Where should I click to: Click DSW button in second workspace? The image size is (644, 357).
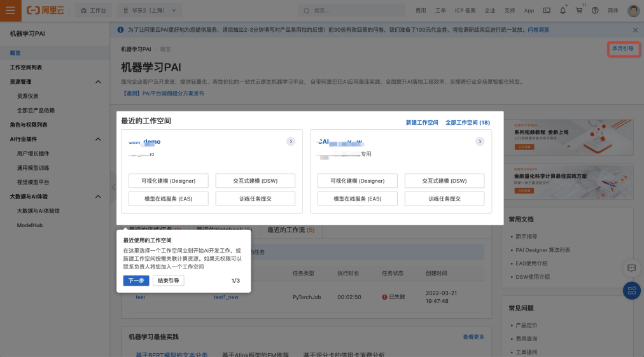(x=444, y=181)
